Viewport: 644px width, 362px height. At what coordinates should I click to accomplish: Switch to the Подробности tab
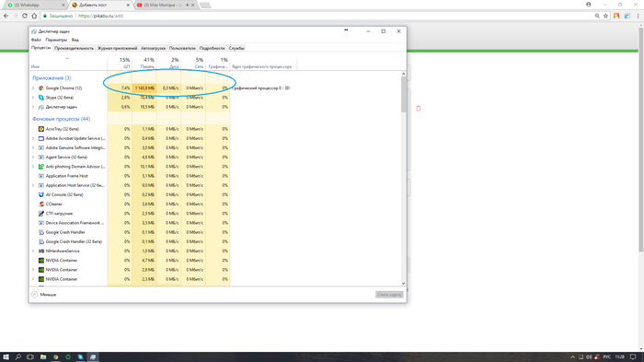[x=212, y=48]
